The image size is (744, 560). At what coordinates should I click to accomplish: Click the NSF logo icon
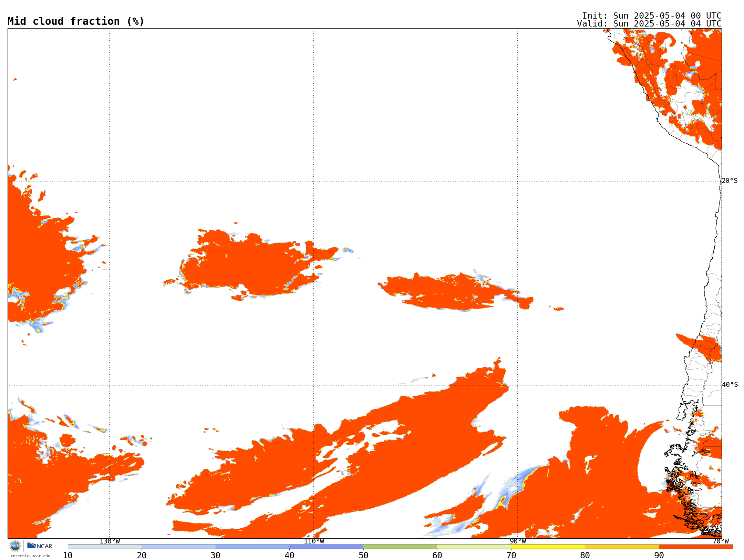15,546
